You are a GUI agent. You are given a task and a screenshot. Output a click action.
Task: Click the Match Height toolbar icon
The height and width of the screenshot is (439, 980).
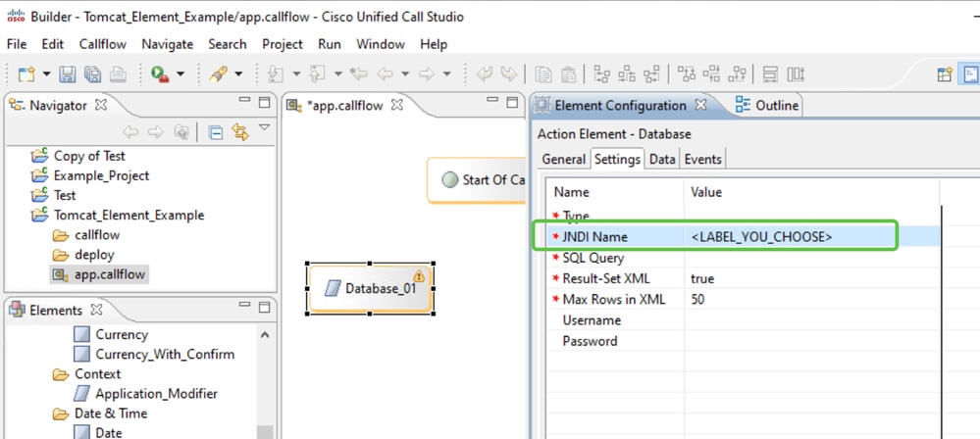coord(795,74)
